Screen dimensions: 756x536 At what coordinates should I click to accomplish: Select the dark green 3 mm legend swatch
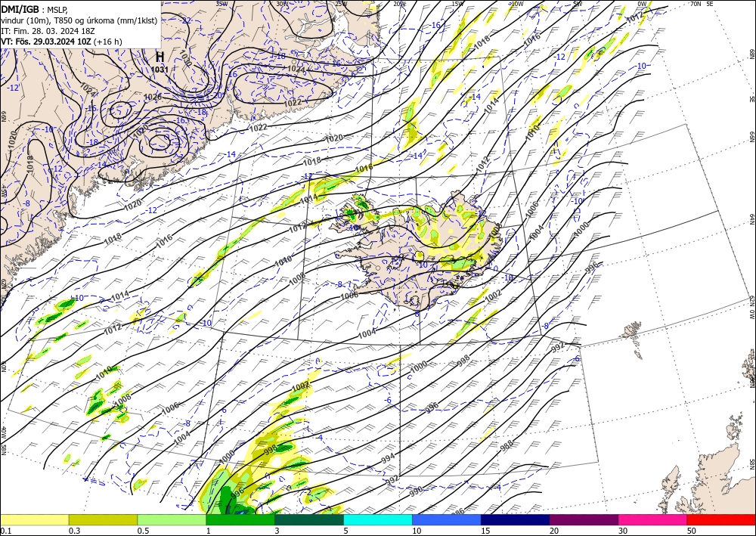point(309,519)
